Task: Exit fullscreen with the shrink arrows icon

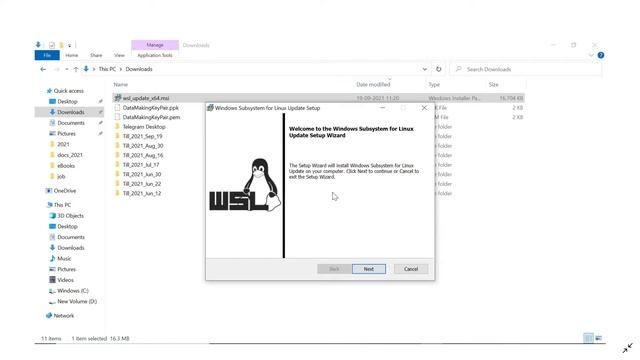Action: click(x=627, y=348)
